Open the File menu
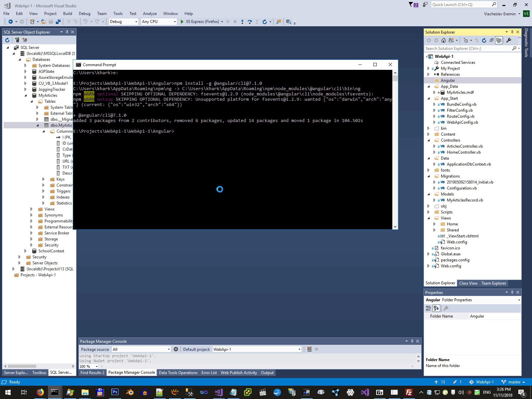This screenshot has width=532, height=399. tap(6, 14)
